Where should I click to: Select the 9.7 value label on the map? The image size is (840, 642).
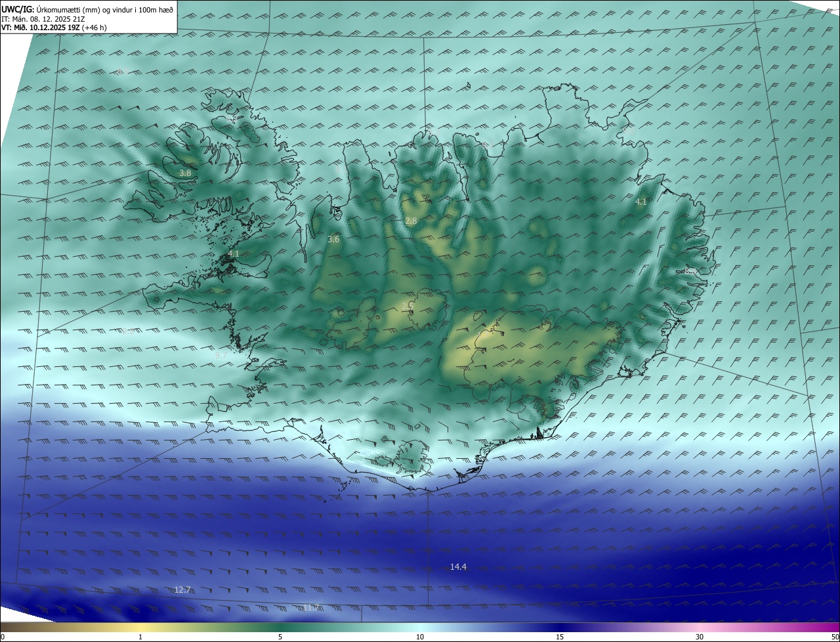pos(221,355)
